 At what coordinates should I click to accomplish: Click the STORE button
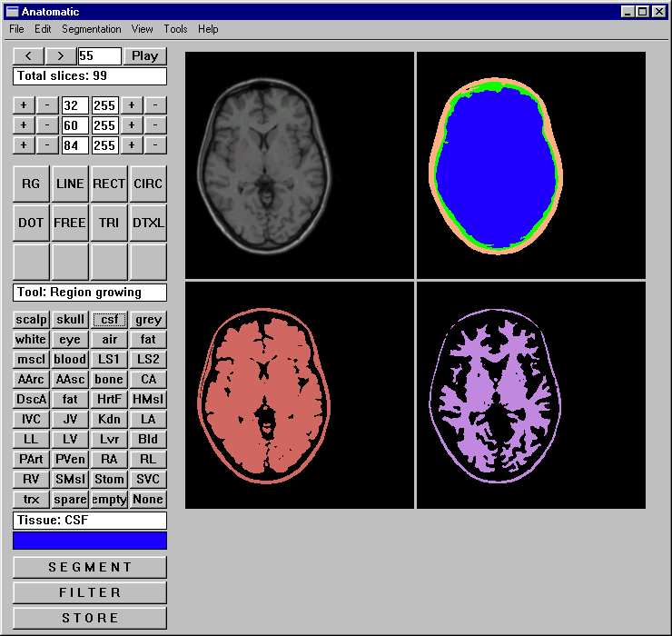point(90,618)
